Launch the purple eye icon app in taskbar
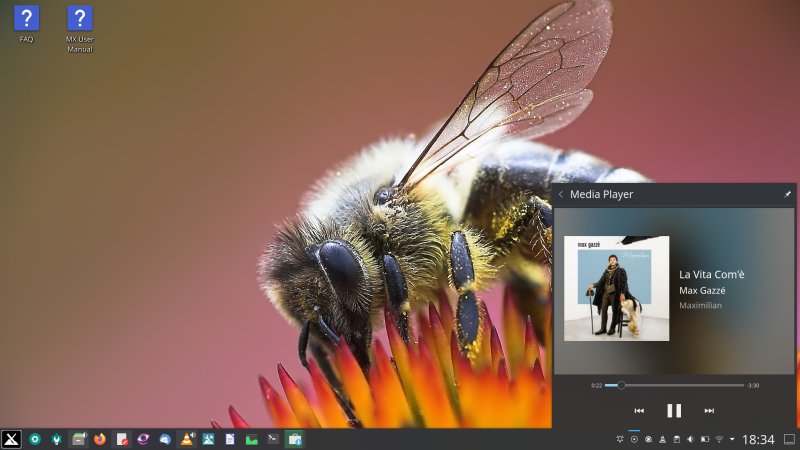Screen dimensions: 800x450 (x=143, y=439)
